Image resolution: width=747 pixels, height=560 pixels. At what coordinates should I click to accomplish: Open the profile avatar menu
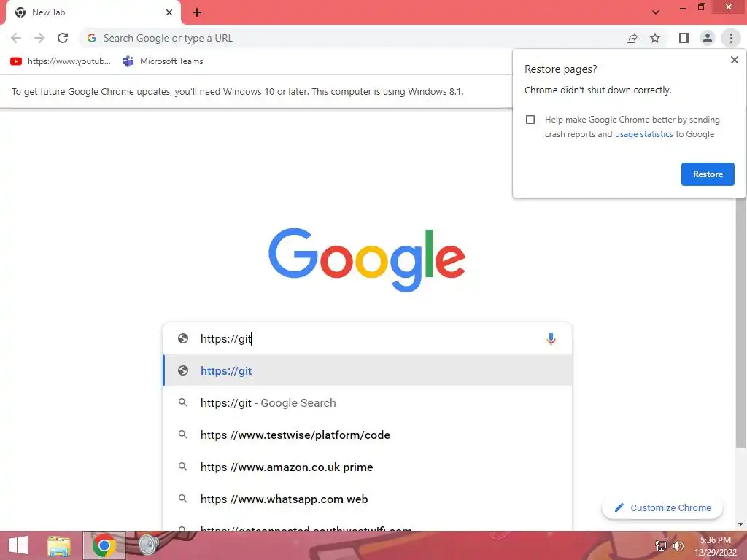(708, 38)
